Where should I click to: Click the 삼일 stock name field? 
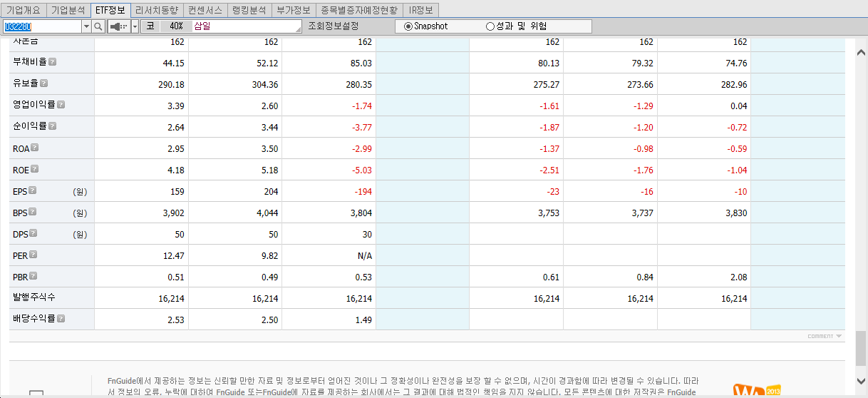[x=247, y=26]
